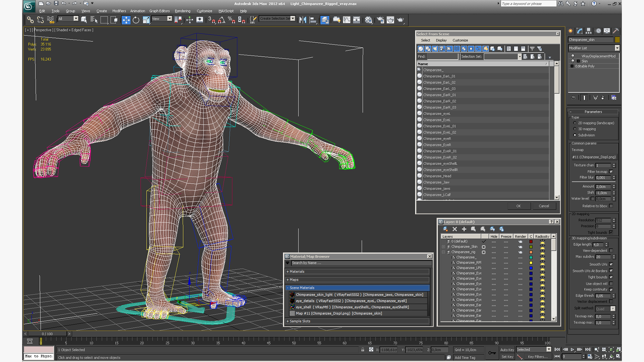Open the Display menu in Select From Scene
This screenshot has height=362, width=644.
(441, 40)
